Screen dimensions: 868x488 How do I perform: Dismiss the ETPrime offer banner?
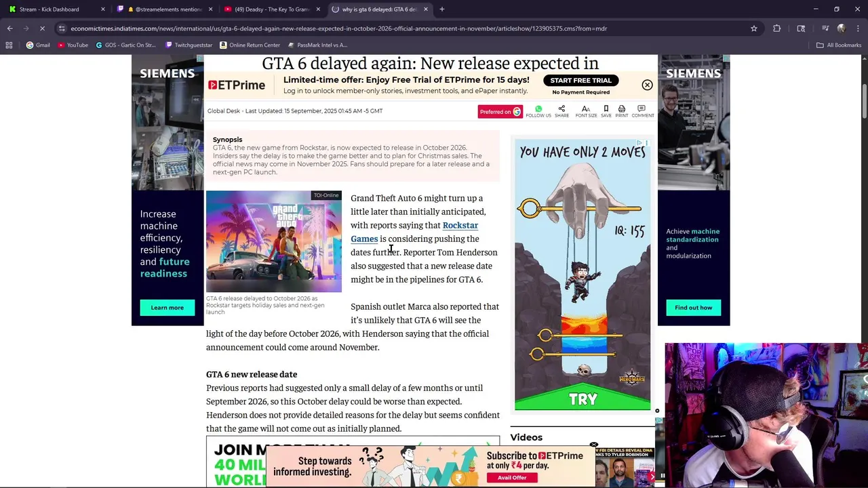[x=647, y=85]
